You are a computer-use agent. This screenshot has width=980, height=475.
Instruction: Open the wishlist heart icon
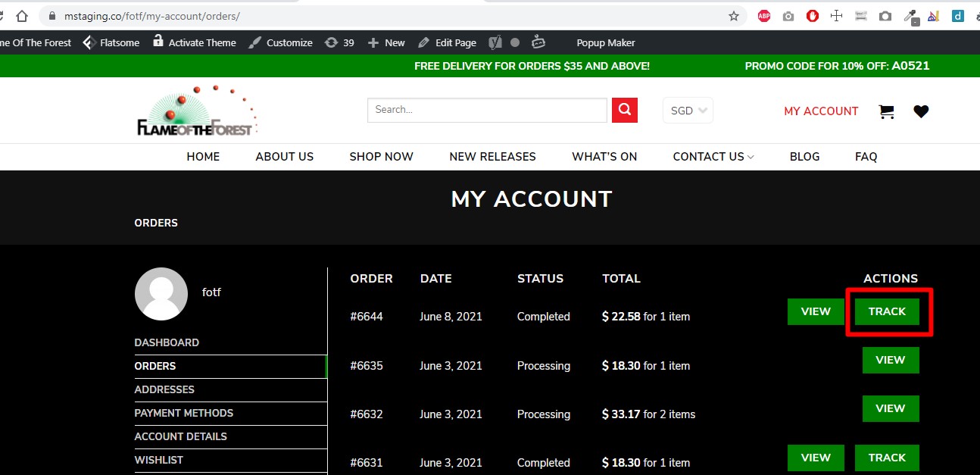(921, 111)
